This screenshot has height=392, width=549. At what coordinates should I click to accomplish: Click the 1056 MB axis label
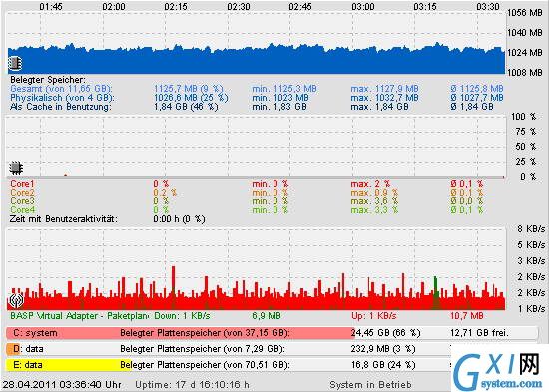(x=525, y=13)
